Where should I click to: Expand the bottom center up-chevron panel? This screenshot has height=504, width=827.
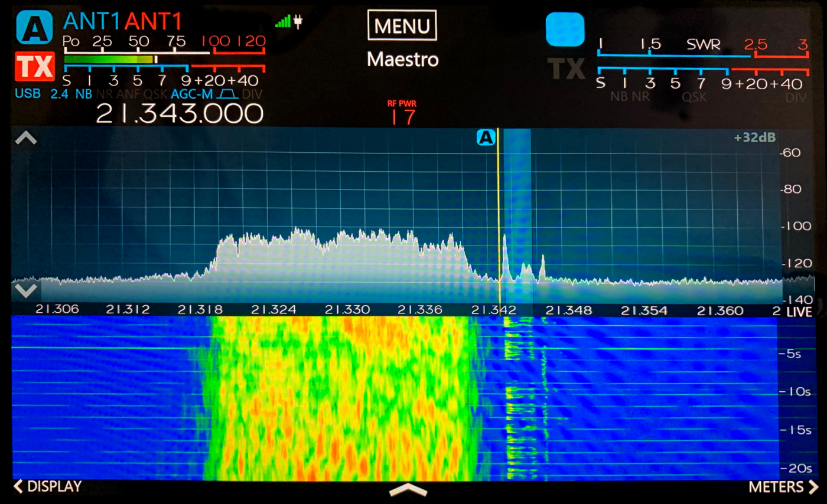[x=408, y=490]
